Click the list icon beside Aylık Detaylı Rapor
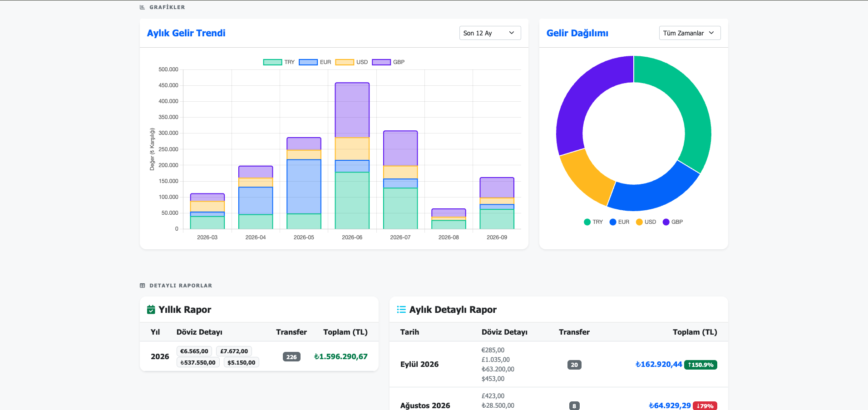Screen dimensions: 868x410 (401, 310)
